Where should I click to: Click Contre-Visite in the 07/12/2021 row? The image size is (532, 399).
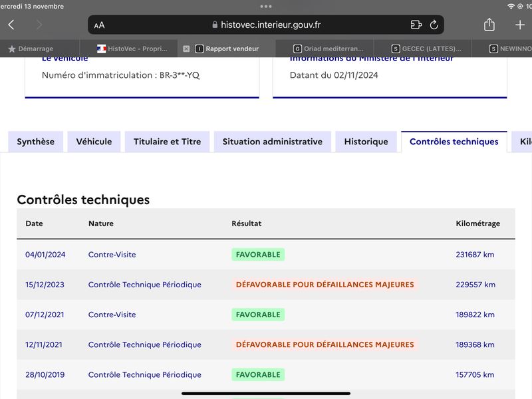coord(112,315)
